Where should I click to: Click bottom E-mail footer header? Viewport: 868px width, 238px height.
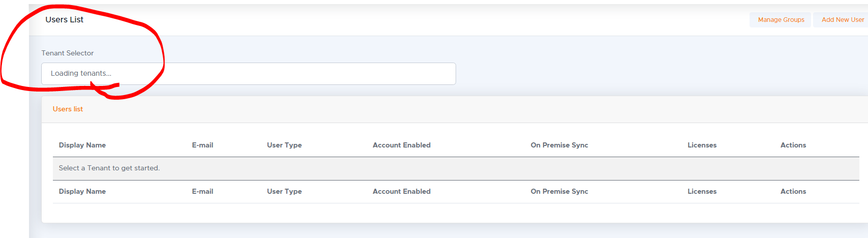202,191
